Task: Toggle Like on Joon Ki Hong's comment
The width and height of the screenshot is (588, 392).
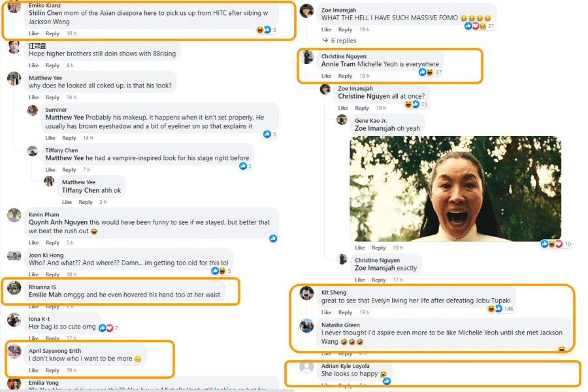Action: point(33,274)
